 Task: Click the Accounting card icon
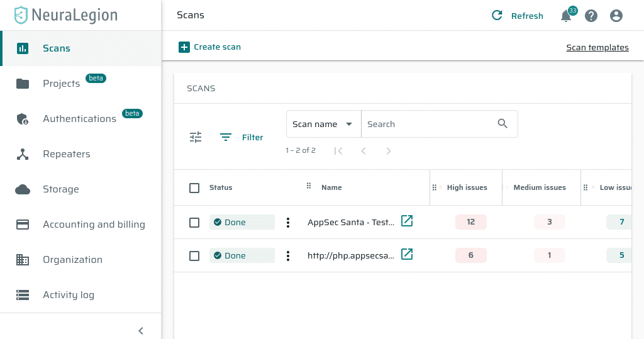coord(23,225)
